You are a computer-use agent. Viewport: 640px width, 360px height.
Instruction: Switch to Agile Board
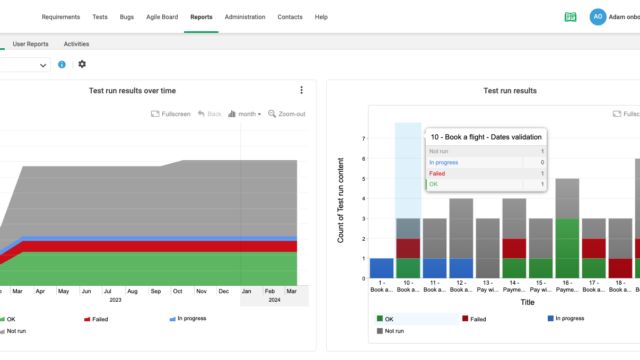[162, 17]
